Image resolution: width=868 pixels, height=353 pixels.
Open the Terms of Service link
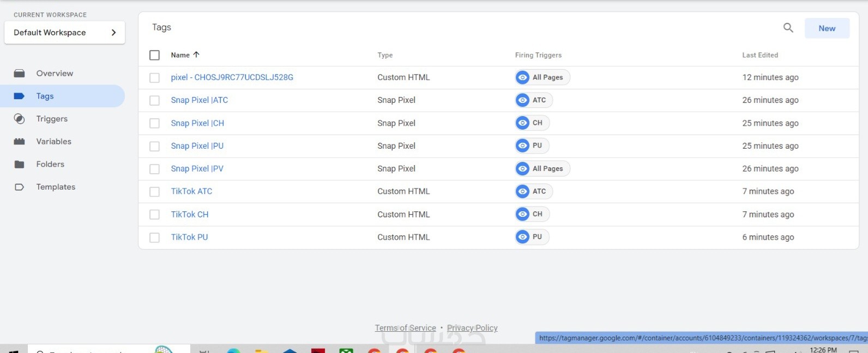click(x=405, y=328)
